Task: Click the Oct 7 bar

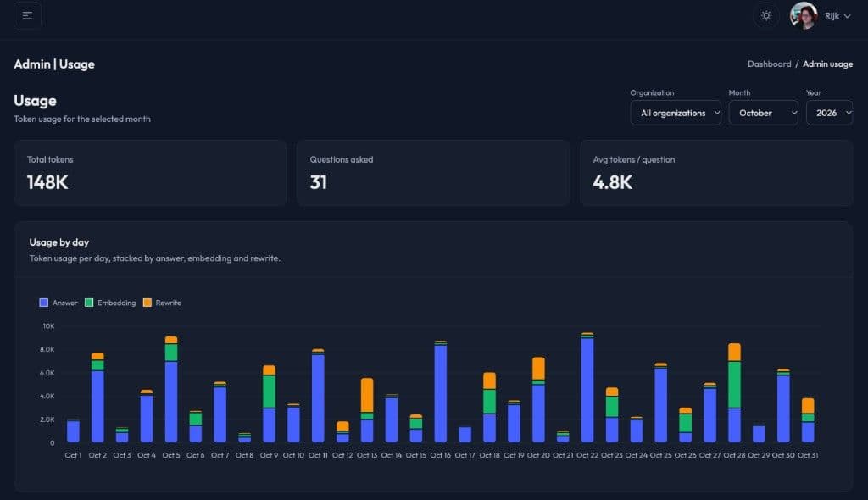Action: 220,412
